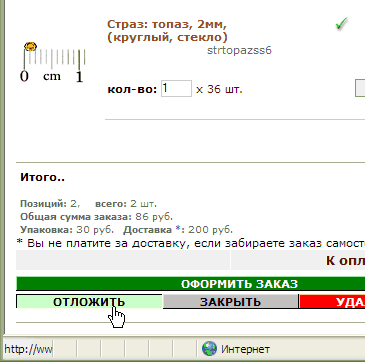Click the ОФОРМИТЬ ЗАКАЗ green button
Screen dimensions: 365x362
click(x=190, y=284)
